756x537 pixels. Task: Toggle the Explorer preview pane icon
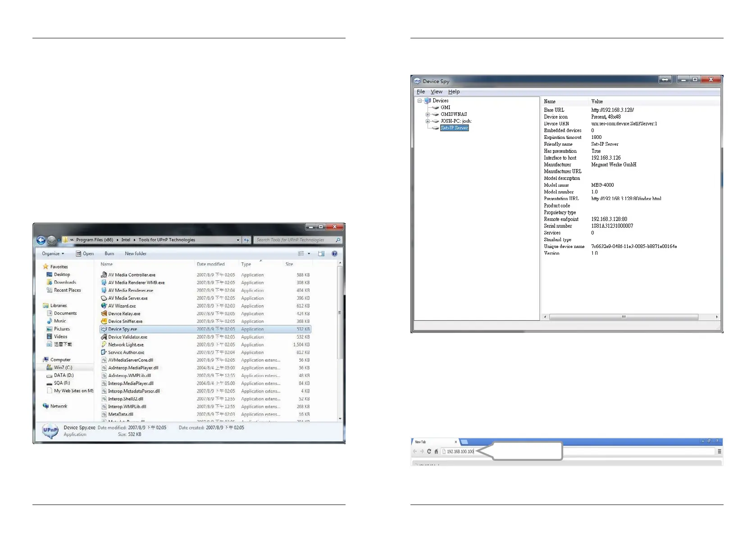click(321, 254)
